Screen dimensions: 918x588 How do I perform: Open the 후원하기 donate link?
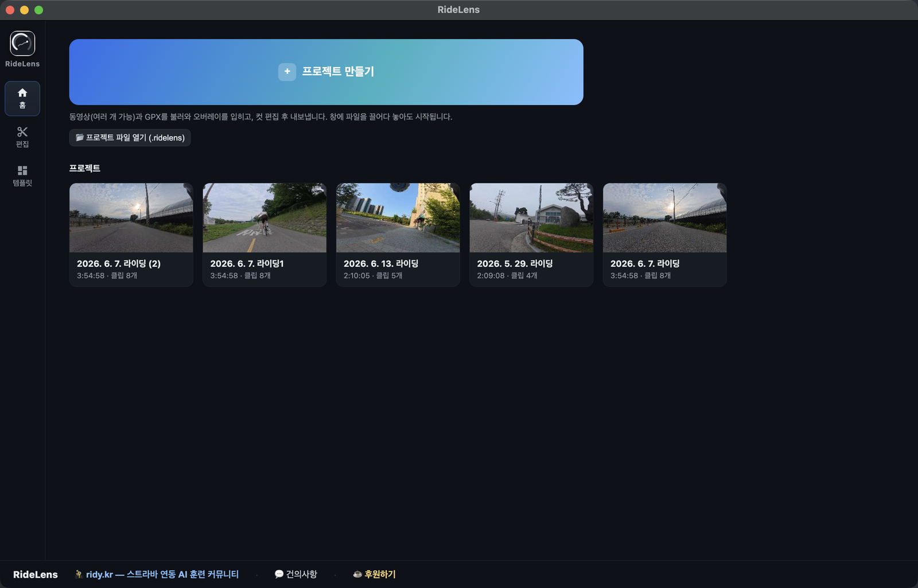374,574
